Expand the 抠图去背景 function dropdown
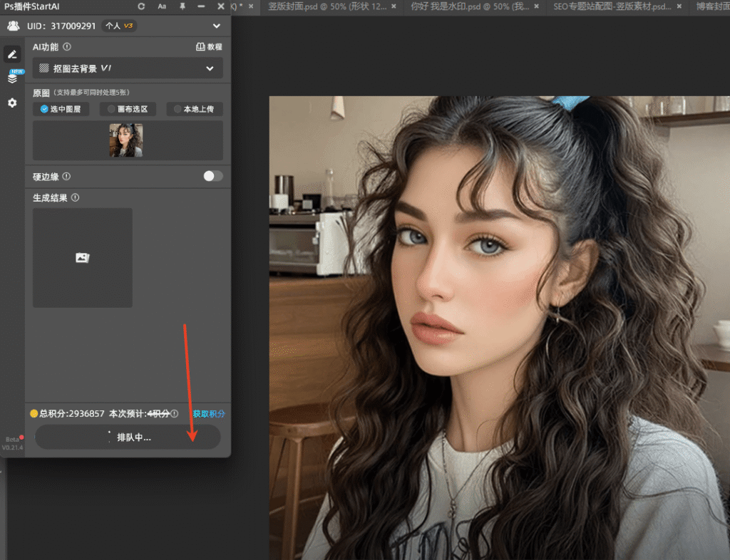 tap(210, 68)
